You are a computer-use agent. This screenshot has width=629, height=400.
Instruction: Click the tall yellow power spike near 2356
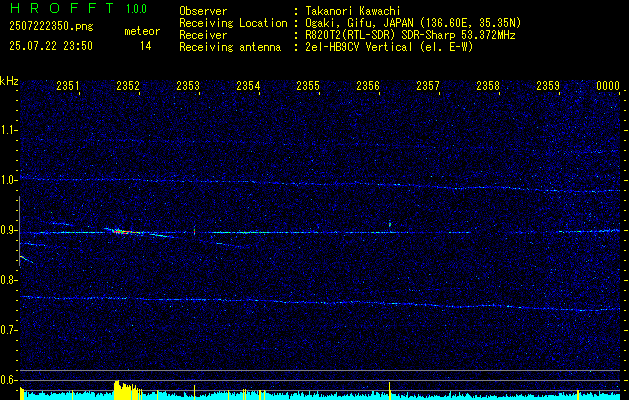[x=389, y=391]
